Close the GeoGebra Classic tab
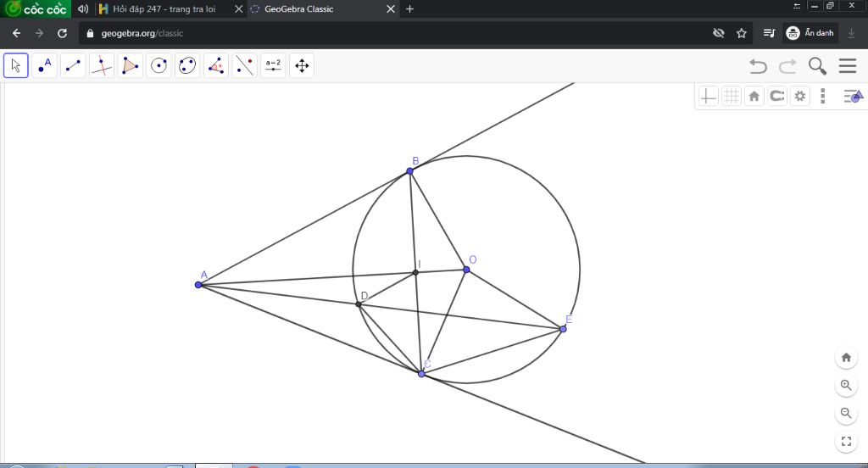The image size is (868, 468). [x=390, y=9]
